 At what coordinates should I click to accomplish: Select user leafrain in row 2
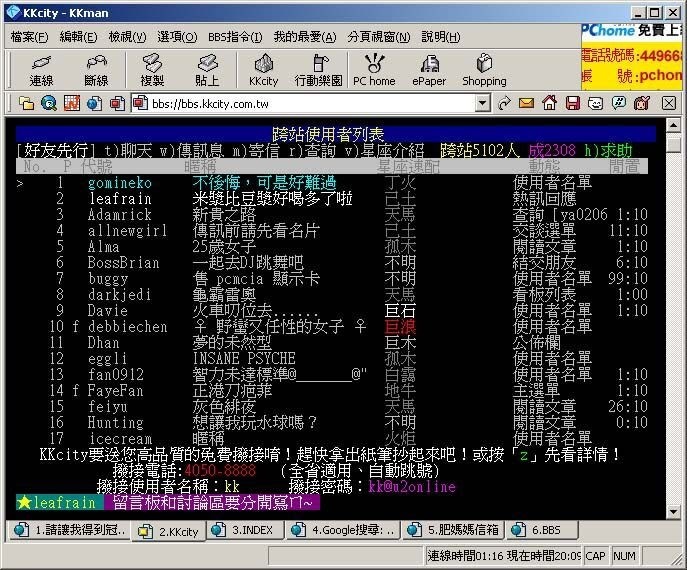click(120, 199)
